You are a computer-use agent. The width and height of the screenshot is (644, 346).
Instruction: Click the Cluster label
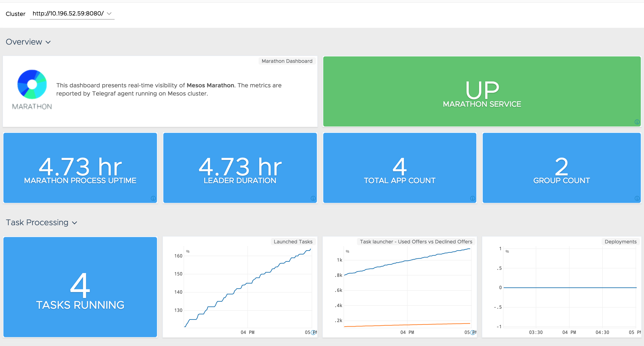[15, 14]
